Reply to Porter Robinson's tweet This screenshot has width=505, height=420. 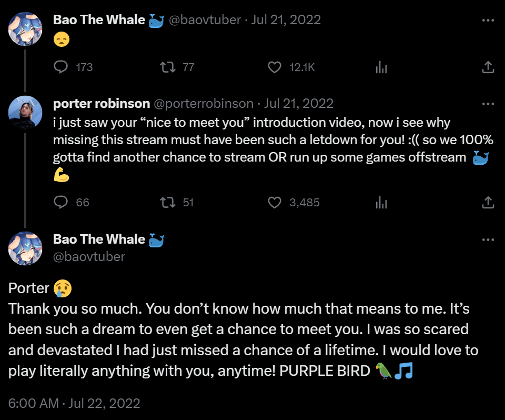click(x=62, y=202)
